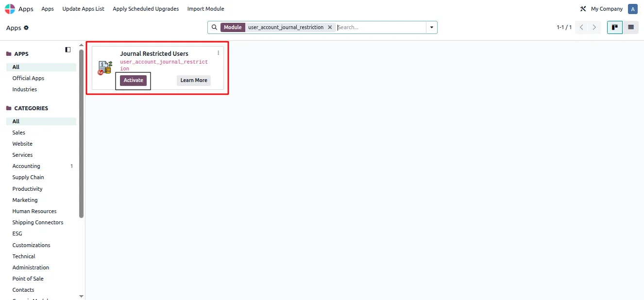Screen dimensions: 644x300
Task: Go to next page arrow
Action: 594,27
